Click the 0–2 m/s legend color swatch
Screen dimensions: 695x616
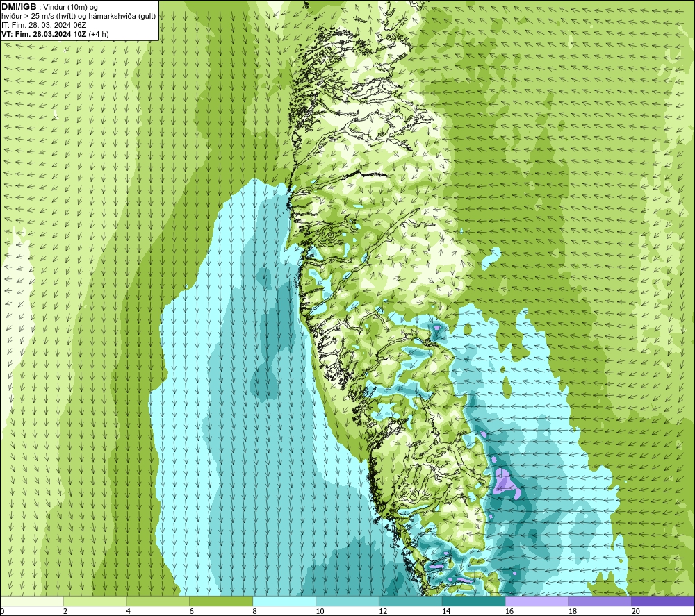(31, 601)
